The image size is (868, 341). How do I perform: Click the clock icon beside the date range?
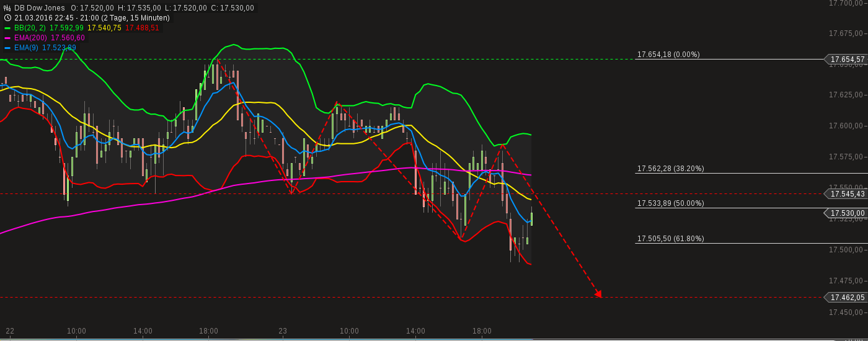click(7, 18)
